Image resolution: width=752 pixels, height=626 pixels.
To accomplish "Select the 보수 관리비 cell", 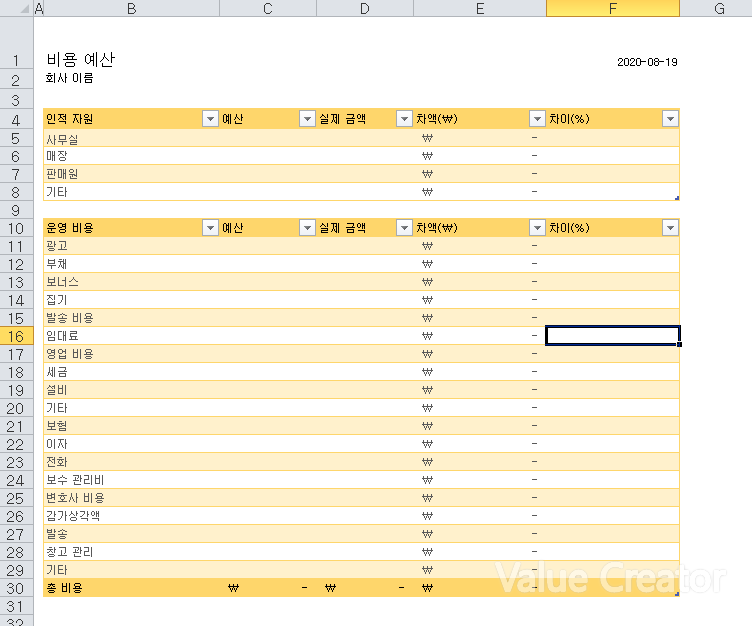I will [x=131, y=480].
